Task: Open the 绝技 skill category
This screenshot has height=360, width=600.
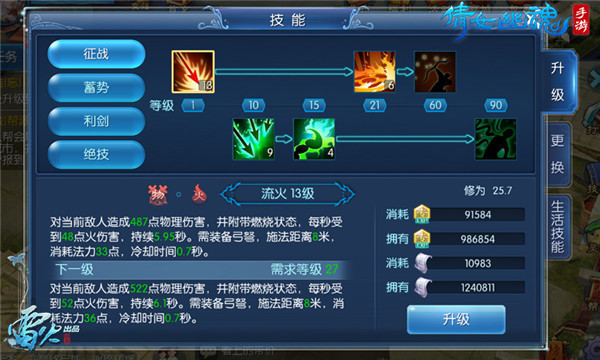Action: [x=96, y=155]
